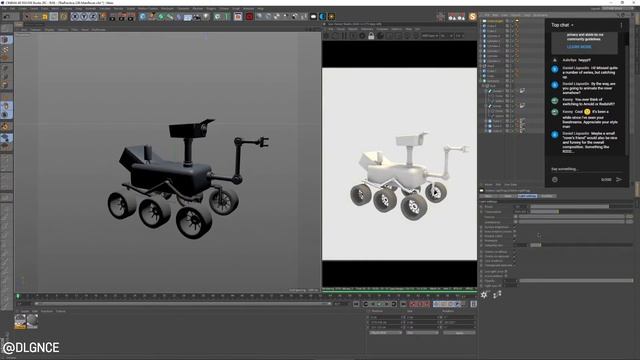Viewport: 640px width, 360px height.
Task: Select the yellow Scale tool icon
Action: 45,17
